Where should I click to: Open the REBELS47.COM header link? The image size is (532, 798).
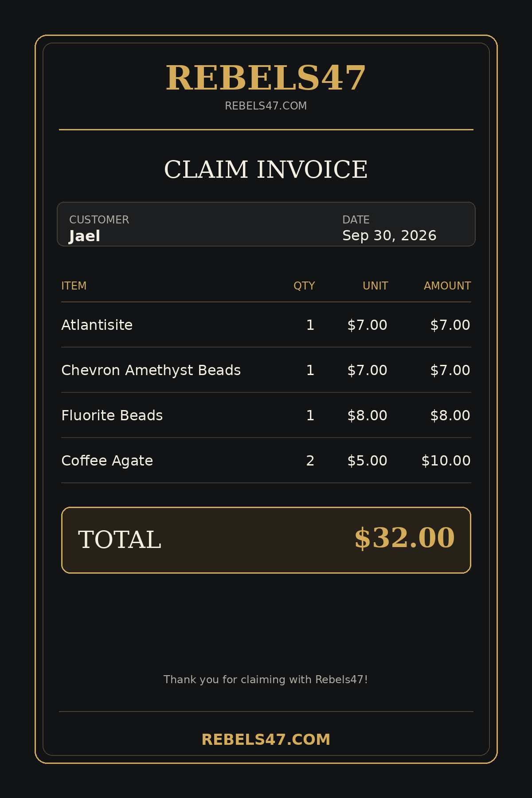pos(266,106)
